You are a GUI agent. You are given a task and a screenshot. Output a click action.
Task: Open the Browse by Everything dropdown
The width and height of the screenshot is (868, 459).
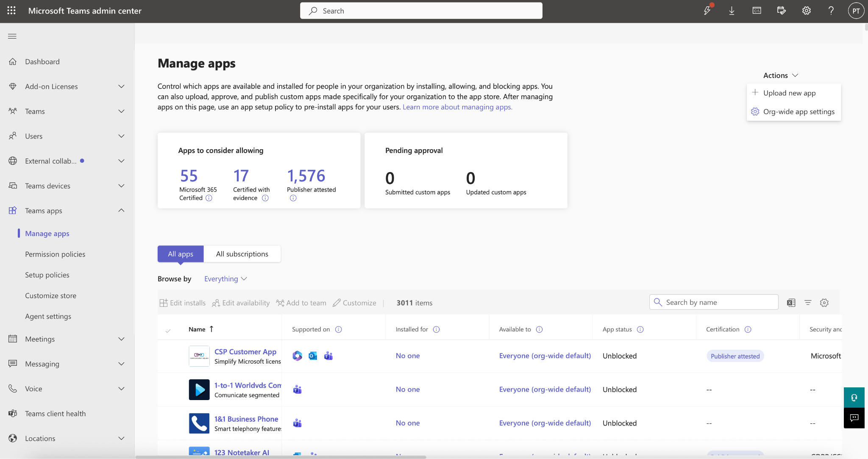coord(225,279)
